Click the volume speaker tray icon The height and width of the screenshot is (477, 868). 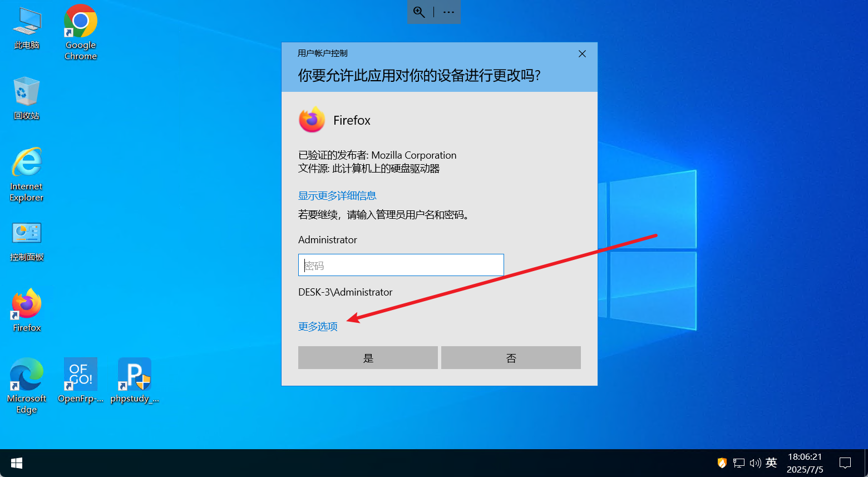pos(755,463)
